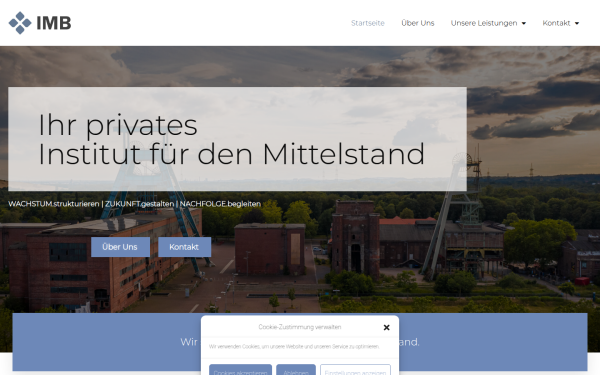The height and width of the screenshot is (375, 600).
Task: Close the cookie consent dialog
Action: point(386,327)
